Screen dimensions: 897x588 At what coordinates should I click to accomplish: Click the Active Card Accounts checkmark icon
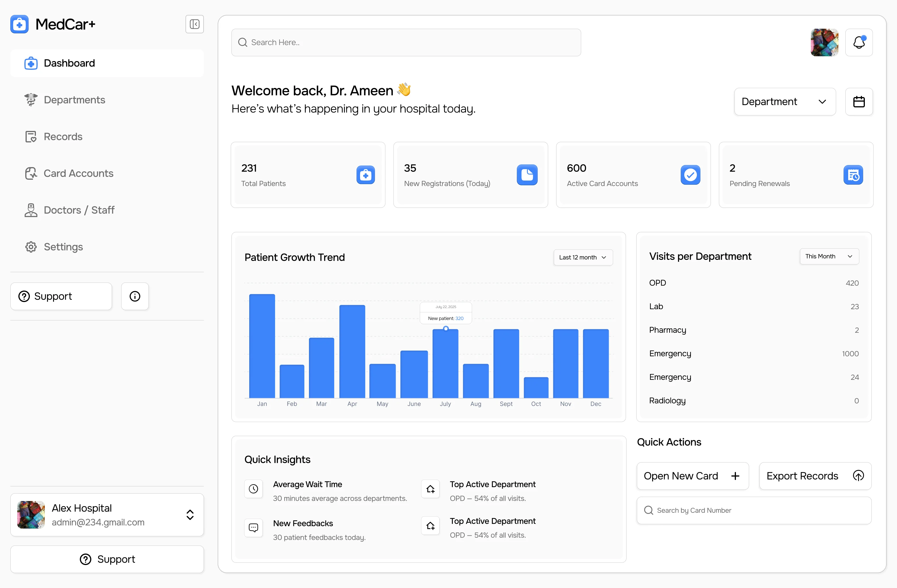(690, 175)
